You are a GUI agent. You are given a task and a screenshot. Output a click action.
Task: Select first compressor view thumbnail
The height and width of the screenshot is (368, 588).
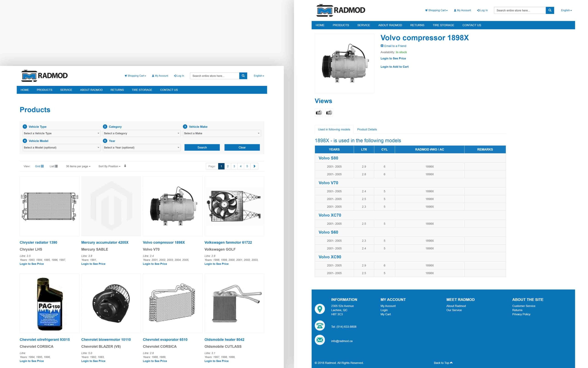click(x=319, y=113)
